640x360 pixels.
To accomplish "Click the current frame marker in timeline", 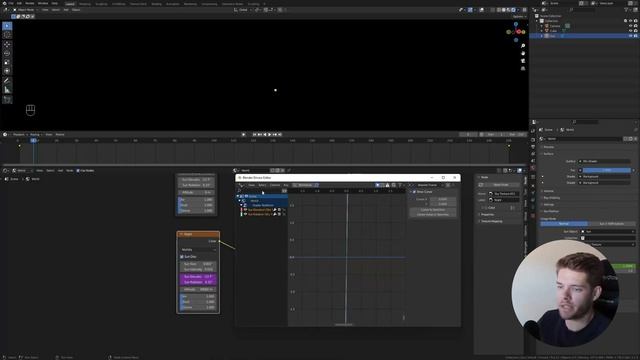I will (x=33, y=140).
